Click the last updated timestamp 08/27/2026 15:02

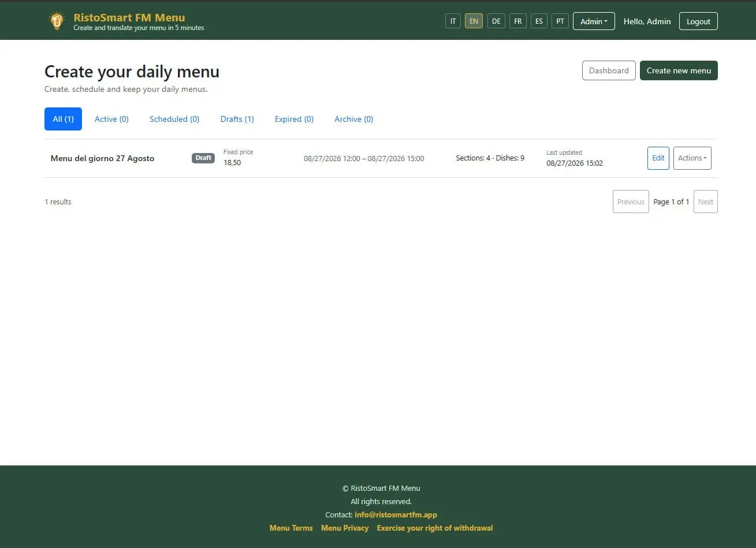[x=575, y=163]
